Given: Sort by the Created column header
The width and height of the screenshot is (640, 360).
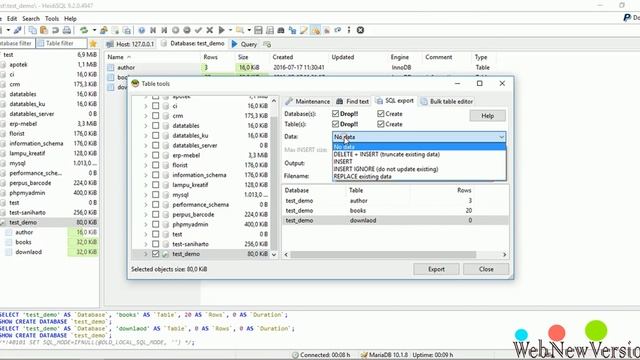Looking at the screenshot, I should pyautogui.click(x=283, y=57).
